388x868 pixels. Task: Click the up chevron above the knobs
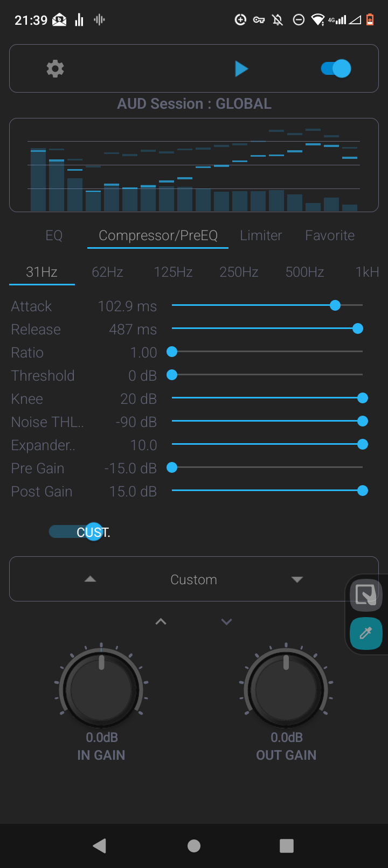pos(161,621)
